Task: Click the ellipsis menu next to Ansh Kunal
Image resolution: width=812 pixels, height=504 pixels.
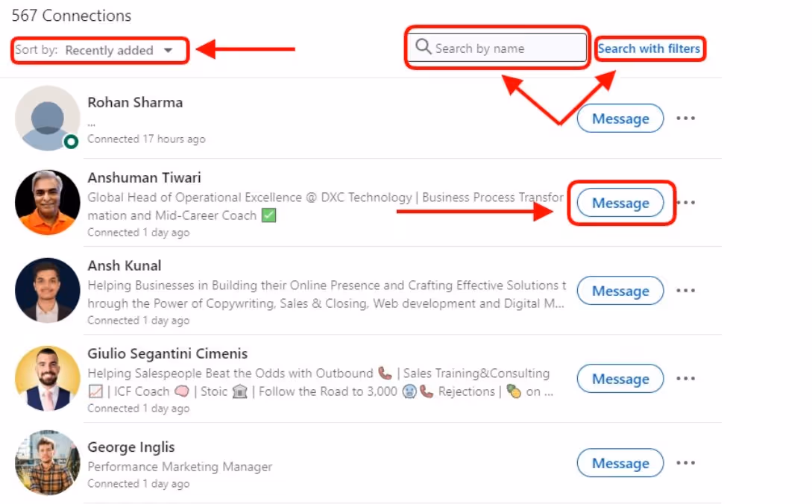Action: tap(685, 291)
